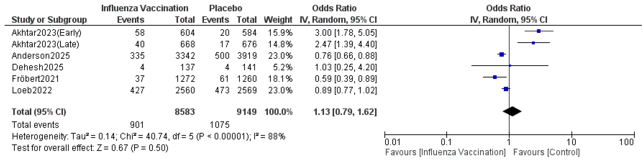The image size is (644, 160).
Task: Click the black diamond pooled estimate marker
Action: pyautogui.click(x=512, y=111)
